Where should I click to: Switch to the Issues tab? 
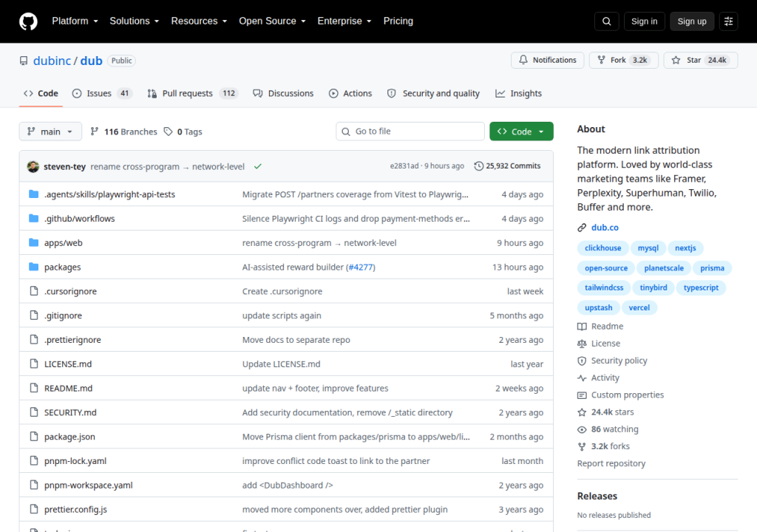tap(102, 93)
